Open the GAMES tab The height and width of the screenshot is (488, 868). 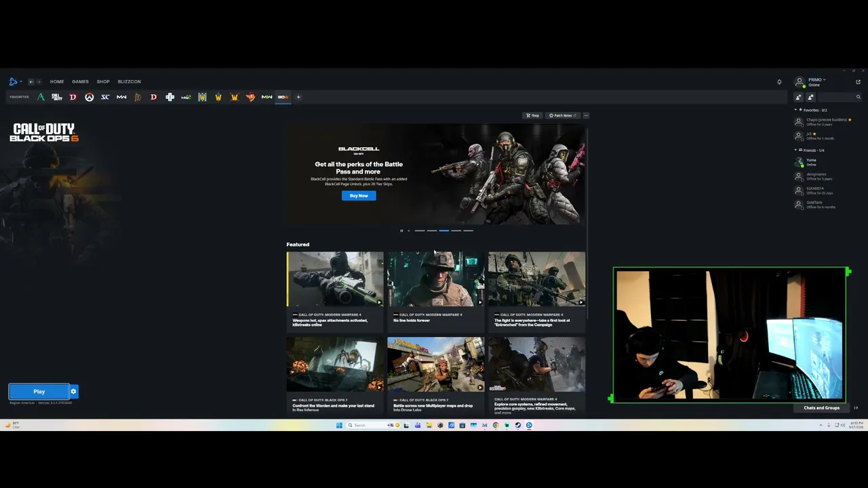(80, 82)
